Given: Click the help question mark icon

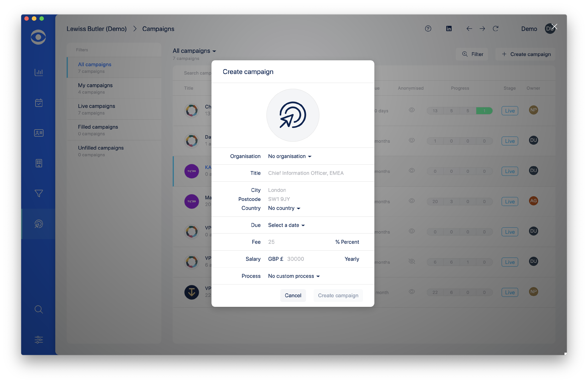Looking at the screenshot, I should [x=428, y=29].
